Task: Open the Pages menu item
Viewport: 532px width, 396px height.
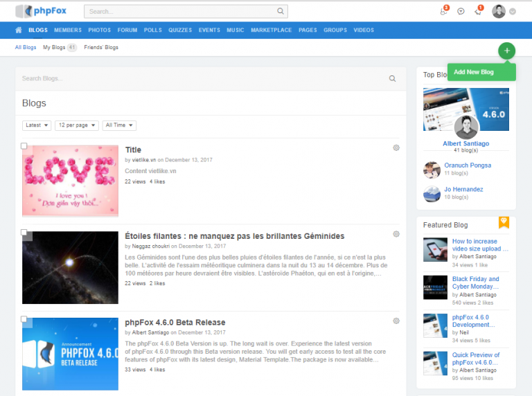Action: tap(308, 30)
